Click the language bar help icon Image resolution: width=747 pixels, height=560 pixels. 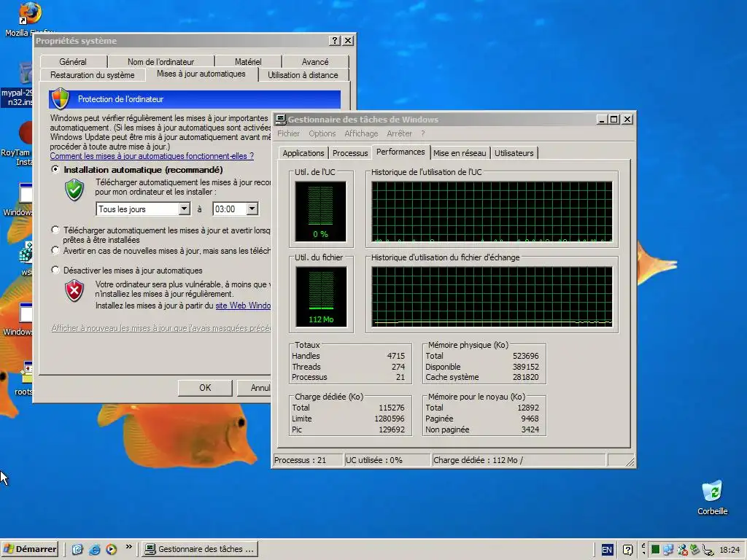pos(628,550)
